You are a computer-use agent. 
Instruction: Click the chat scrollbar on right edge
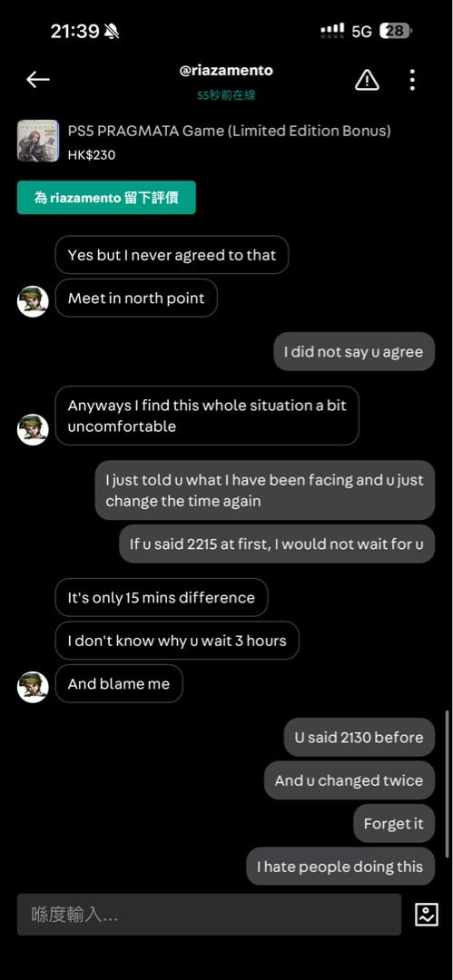[447, 784]
